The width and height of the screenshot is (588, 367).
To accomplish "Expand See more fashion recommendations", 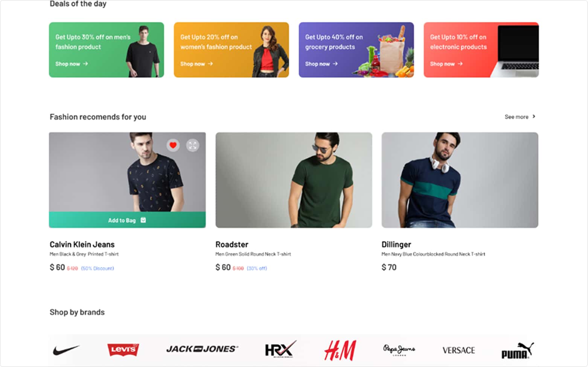I will tap(520, 117).
